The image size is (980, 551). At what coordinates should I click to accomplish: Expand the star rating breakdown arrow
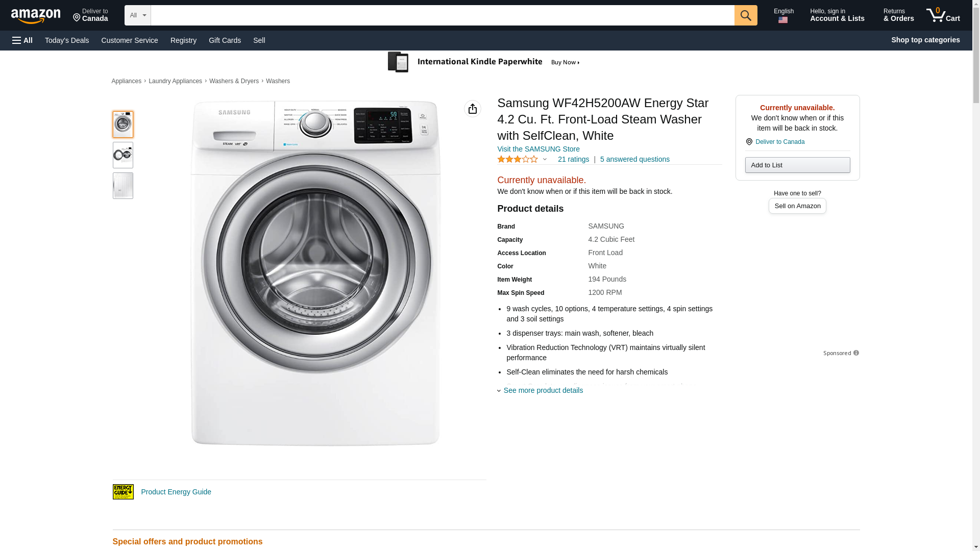pos(545,159)
